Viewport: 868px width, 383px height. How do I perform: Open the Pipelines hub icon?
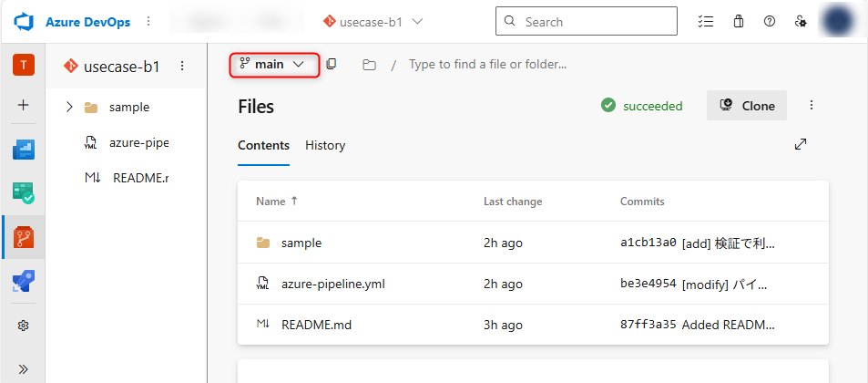point(24,281)
